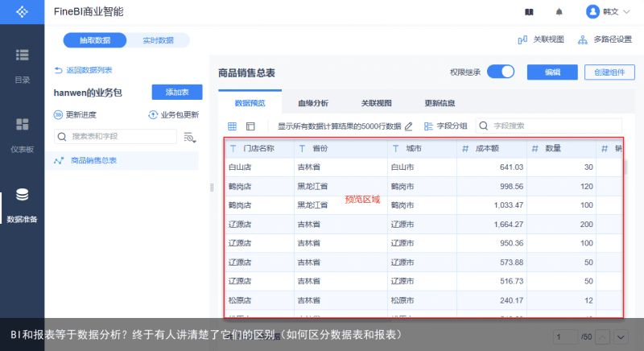
Task: Go to previous page arrow
Action: coord(602,337)
